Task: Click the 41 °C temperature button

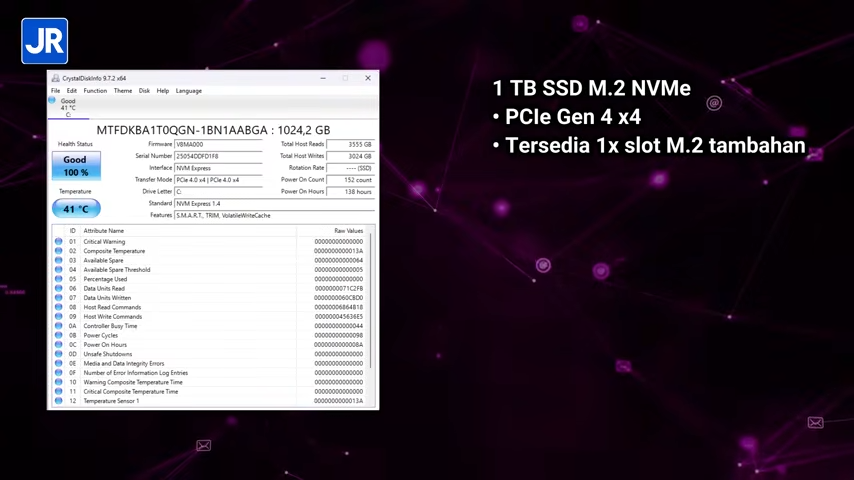Action: (x=76, y=209)
